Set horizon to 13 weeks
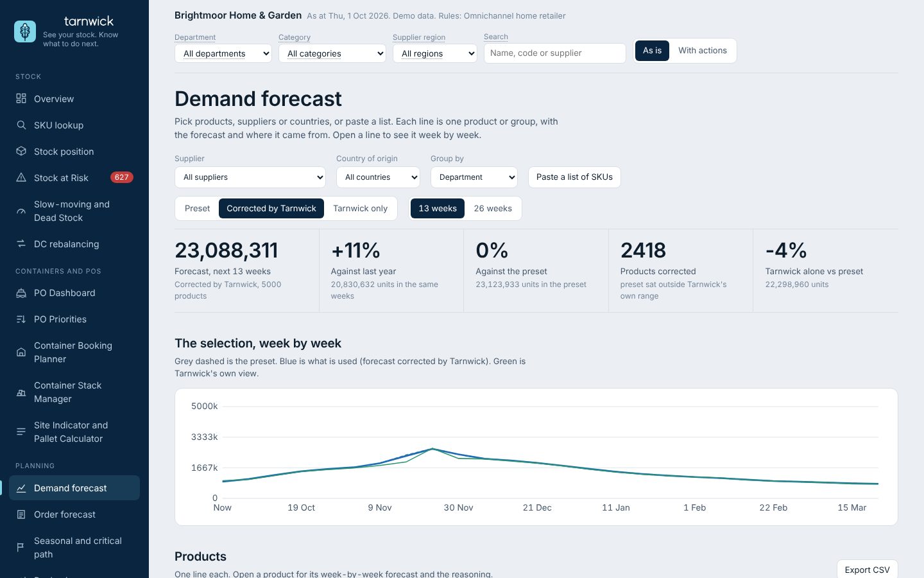Screen dimensions: 924x578 [438, 208]
